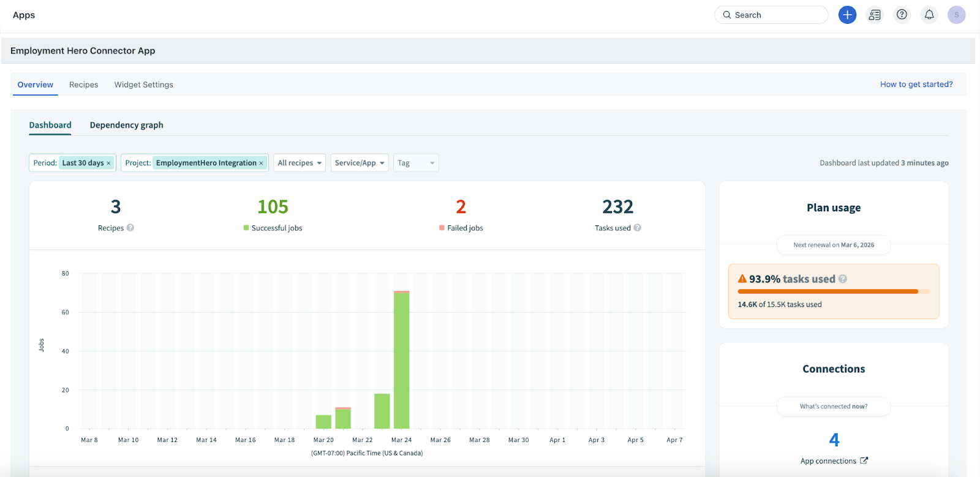Select the Dependency graph sub-tab

tap(127, 125)
